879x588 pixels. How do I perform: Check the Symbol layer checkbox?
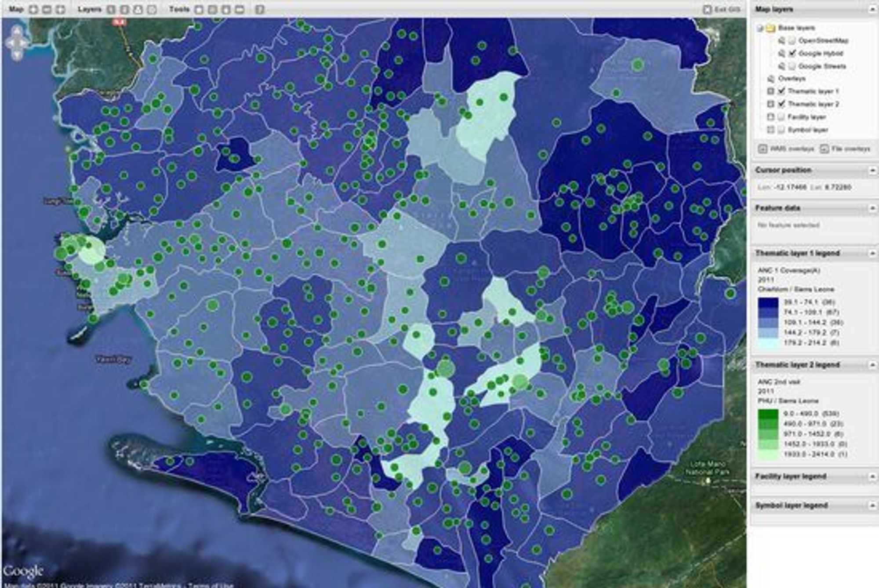781,130
